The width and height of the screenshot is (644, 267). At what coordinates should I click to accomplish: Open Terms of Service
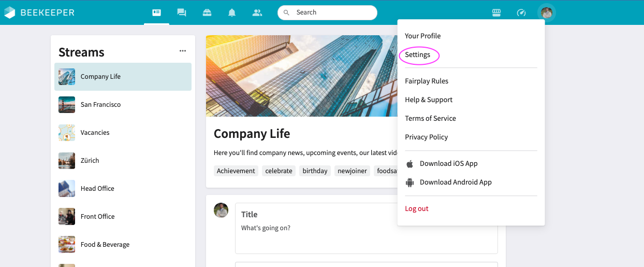coord(430,118)
